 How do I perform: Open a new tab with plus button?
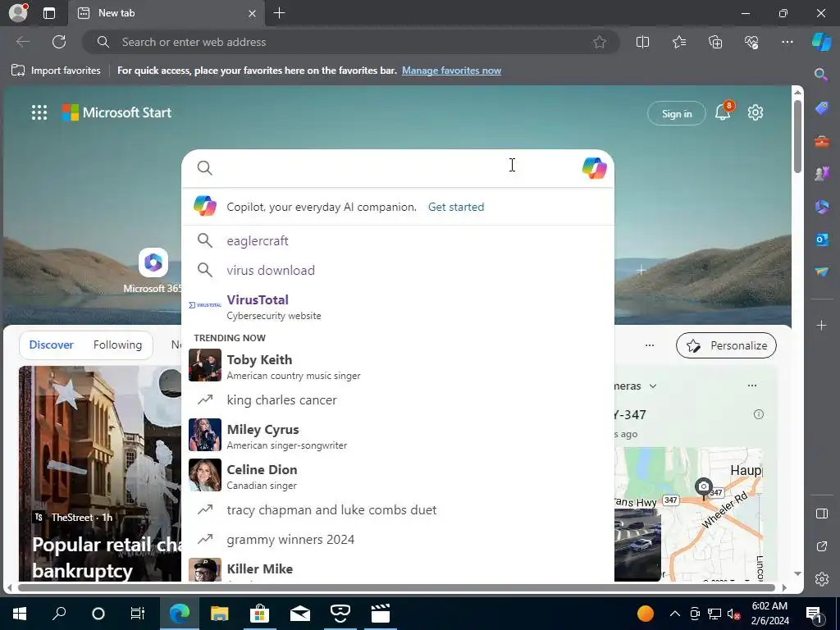coord(279,13)
